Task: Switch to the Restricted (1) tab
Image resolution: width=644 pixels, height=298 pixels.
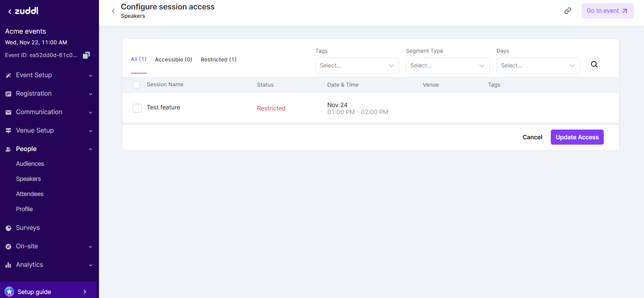Action: pyautogui.click(x=218, y=59)
